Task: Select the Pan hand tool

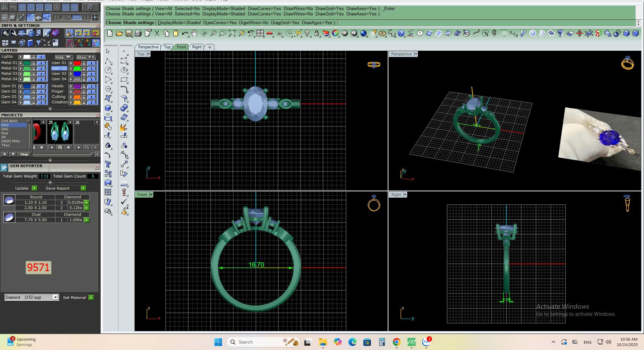Action: click(194, 33)
